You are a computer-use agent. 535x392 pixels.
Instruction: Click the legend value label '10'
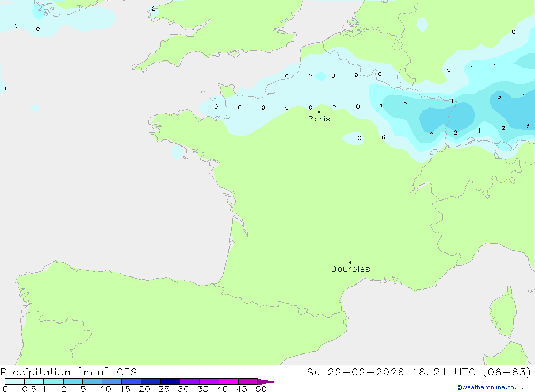point(106,389)
